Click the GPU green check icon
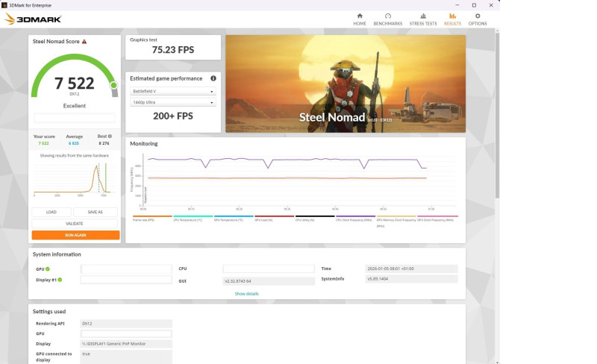 [x=48, y=269]
